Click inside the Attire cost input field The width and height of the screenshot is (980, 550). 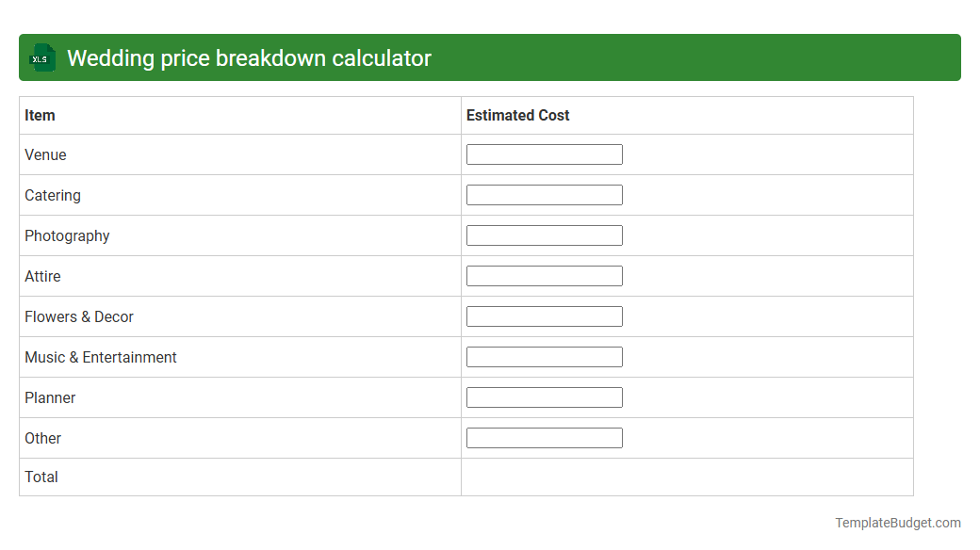(x=544, y=275)
